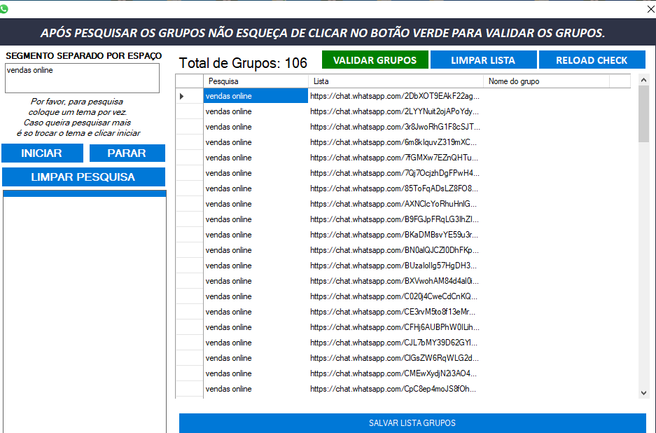Viewport: 656px width, 433px height.
Task: Close the window with the X button
Action: [x=651, y=9]
